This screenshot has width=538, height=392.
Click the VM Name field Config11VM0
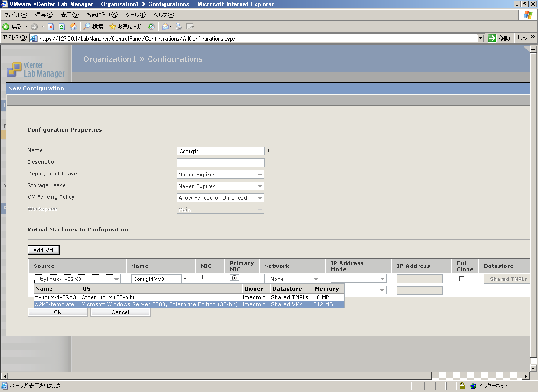click(156, 279)
